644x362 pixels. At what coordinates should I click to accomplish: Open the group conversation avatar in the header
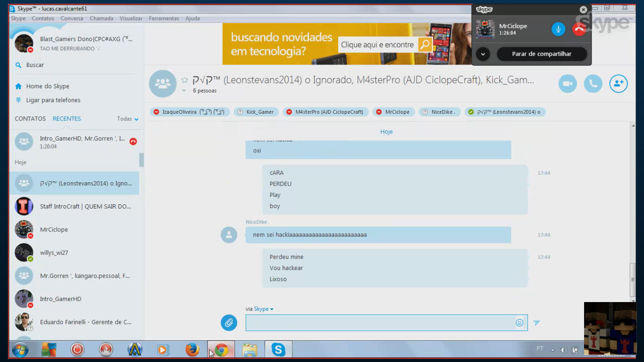pos(163,84)
